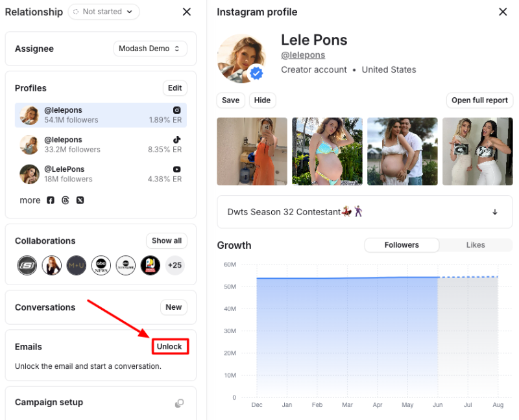Click the '4.38% ER' value
Image resolution: width=519 pixels, height=420 pixels.
click(165, 180)
